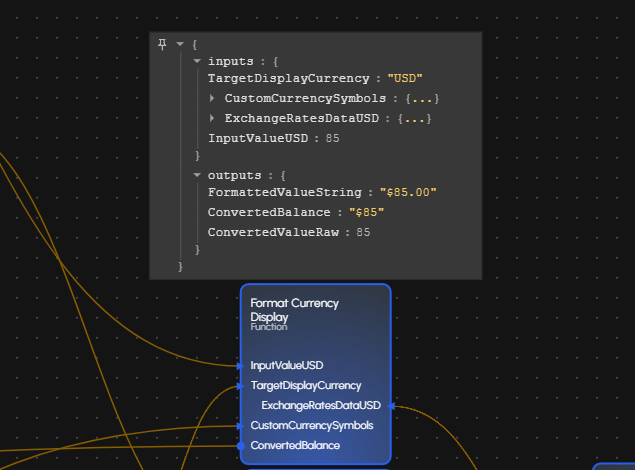Screen dimensions: 635x470
Task: Click InputValueUSD label on the node
Action: 287,366
